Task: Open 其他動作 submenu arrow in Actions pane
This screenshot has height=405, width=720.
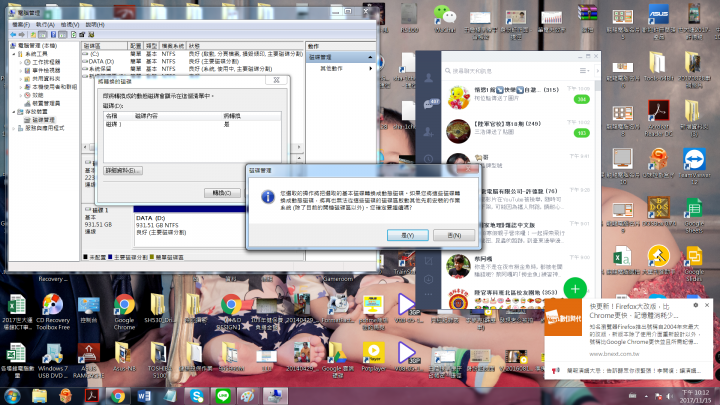Action: 370,68
